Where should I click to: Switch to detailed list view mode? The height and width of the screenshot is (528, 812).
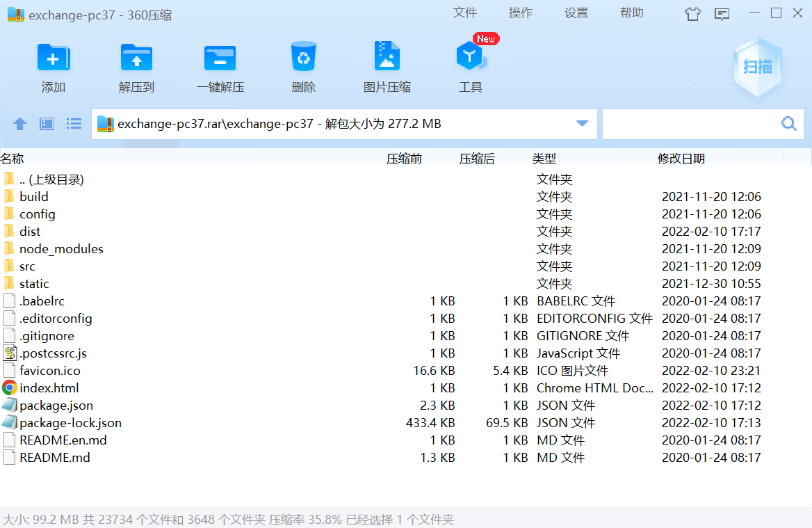pos(74,123)
